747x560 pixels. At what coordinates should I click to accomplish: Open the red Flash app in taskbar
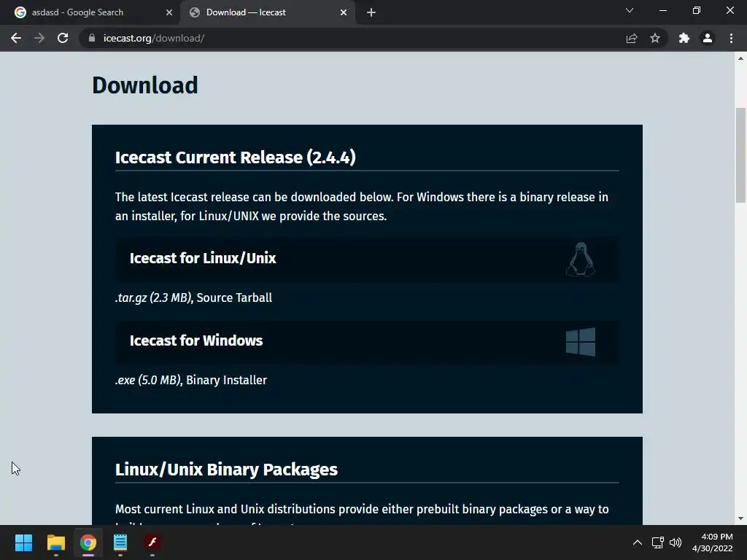point(152,542)
